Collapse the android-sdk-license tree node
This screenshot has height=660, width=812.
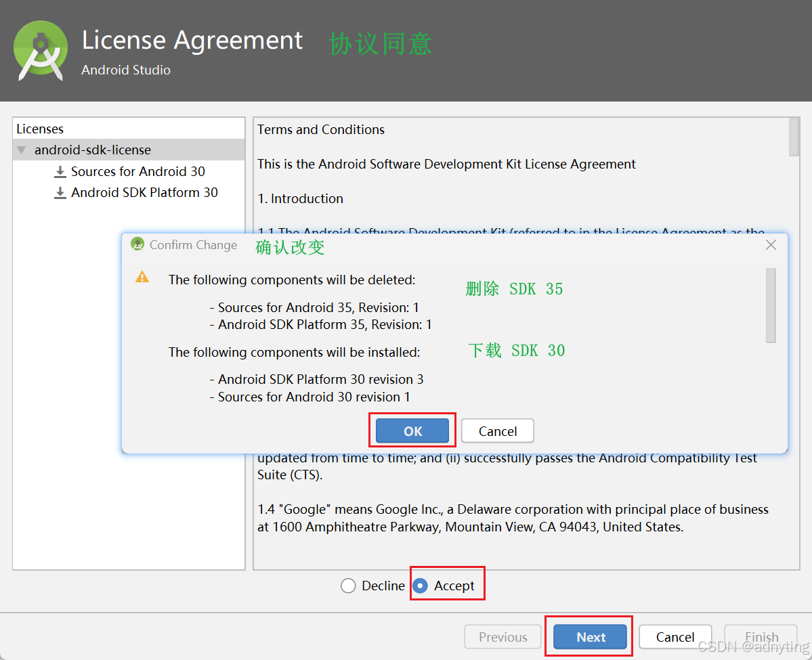(x=21, y=150)
